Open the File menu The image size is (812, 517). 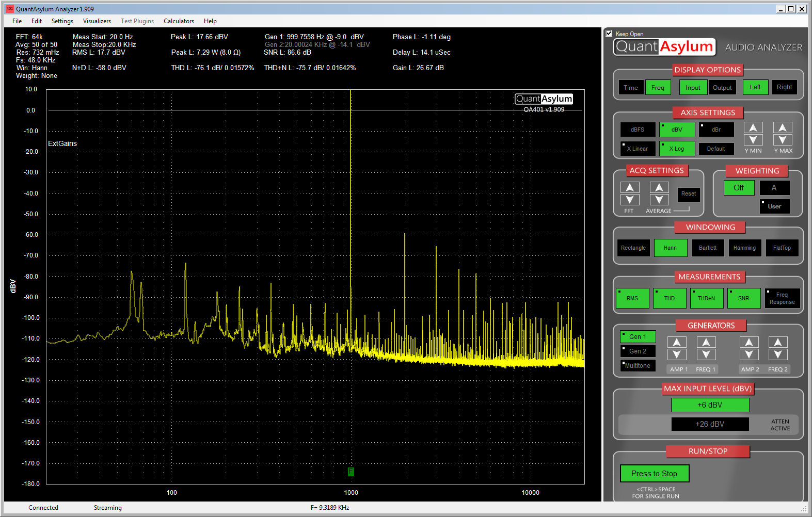pos(17,21)
